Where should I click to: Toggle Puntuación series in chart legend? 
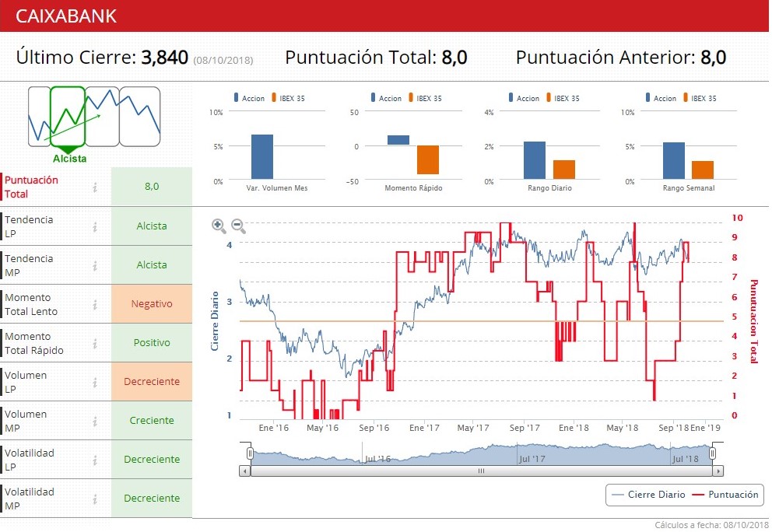(725, 495)
